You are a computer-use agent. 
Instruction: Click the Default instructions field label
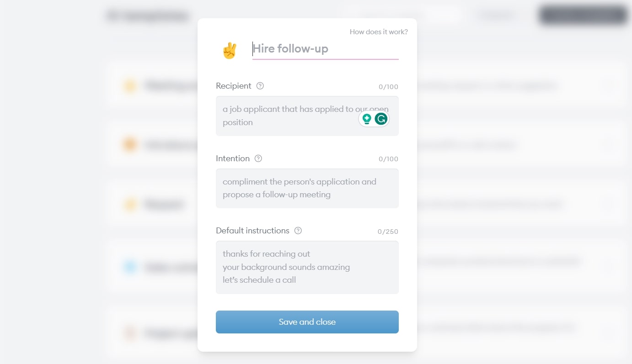[x=252, y=231]
